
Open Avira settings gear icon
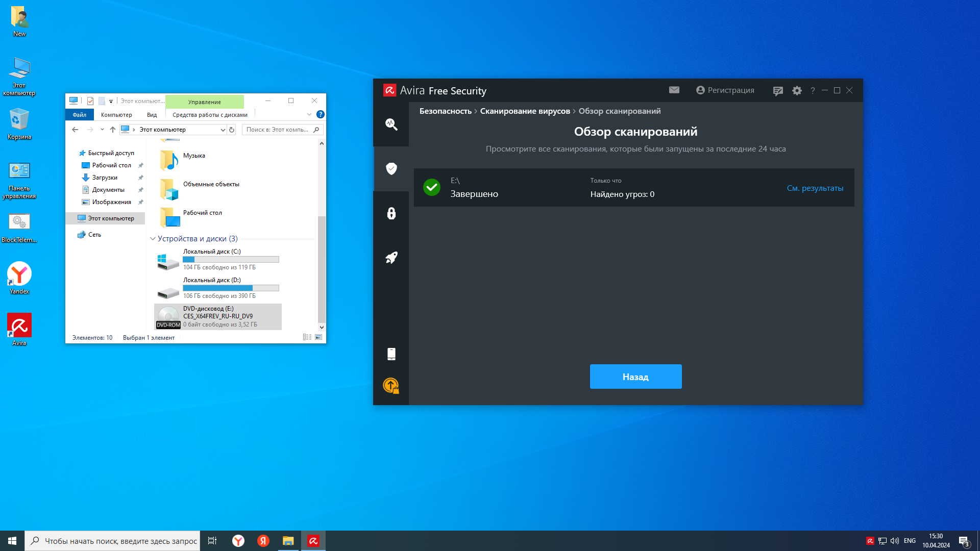coord(797,90)
